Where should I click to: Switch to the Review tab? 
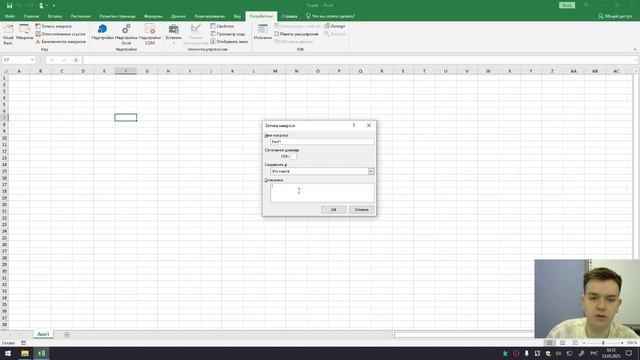[x=209, y=16]
